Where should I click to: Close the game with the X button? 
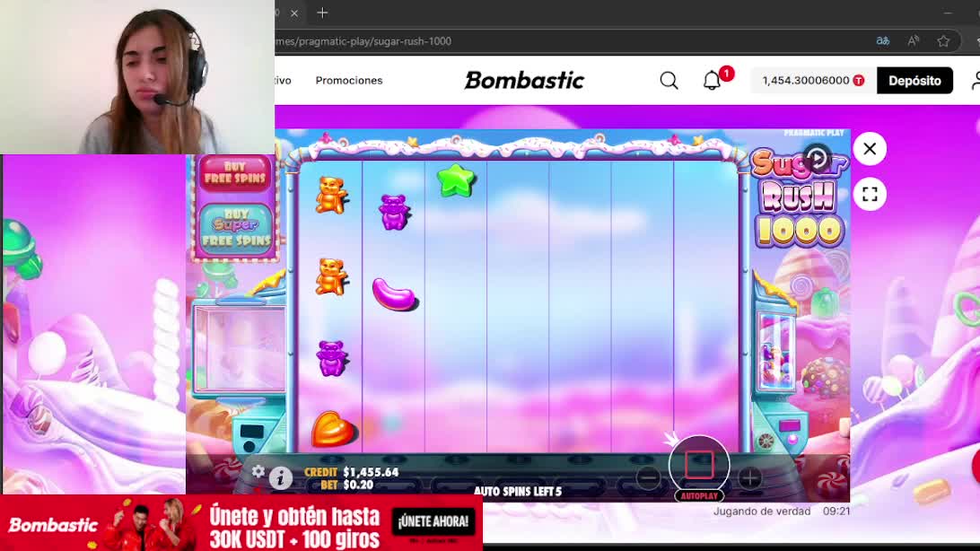pos(870,149)
